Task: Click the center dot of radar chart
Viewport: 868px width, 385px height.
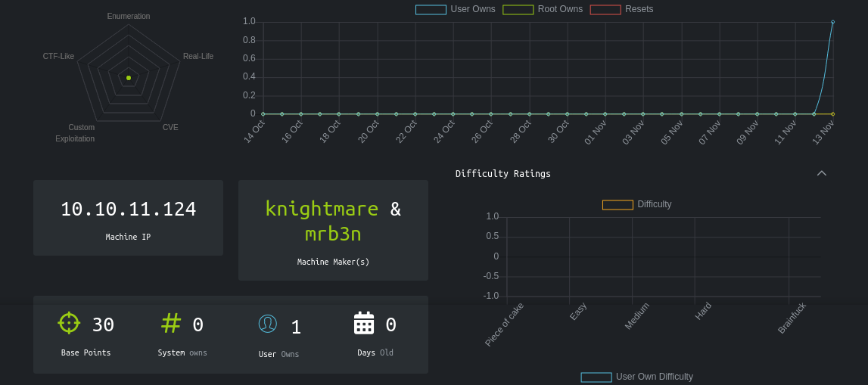Action: tap(129, 78)
